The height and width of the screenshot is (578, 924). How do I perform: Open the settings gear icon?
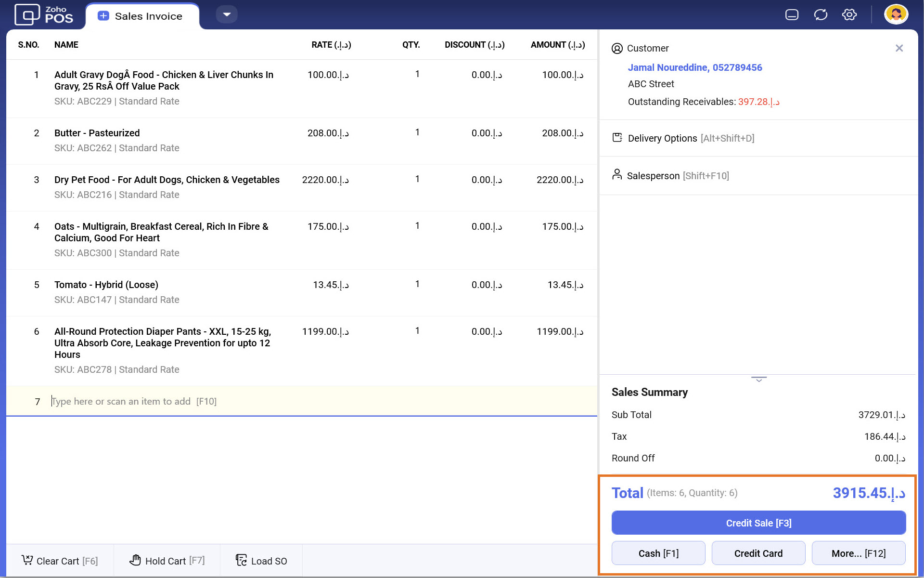849,15
